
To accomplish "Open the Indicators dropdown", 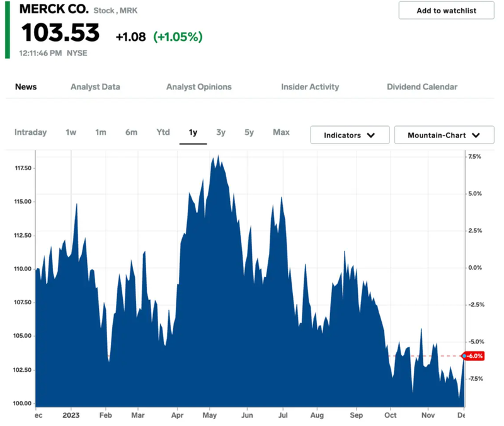I will [350, 135].
